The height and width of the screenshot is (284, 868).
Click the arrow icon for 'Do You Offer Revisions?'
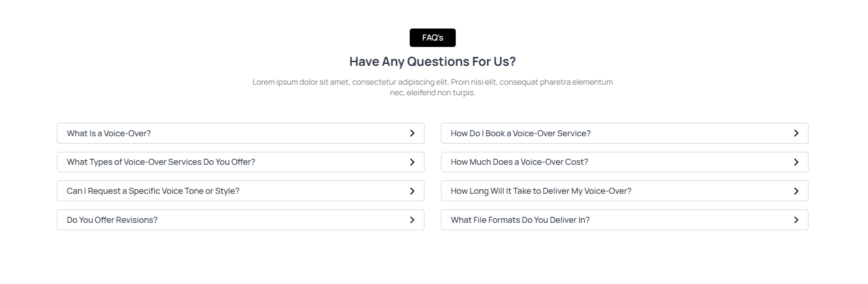point(412,220)
